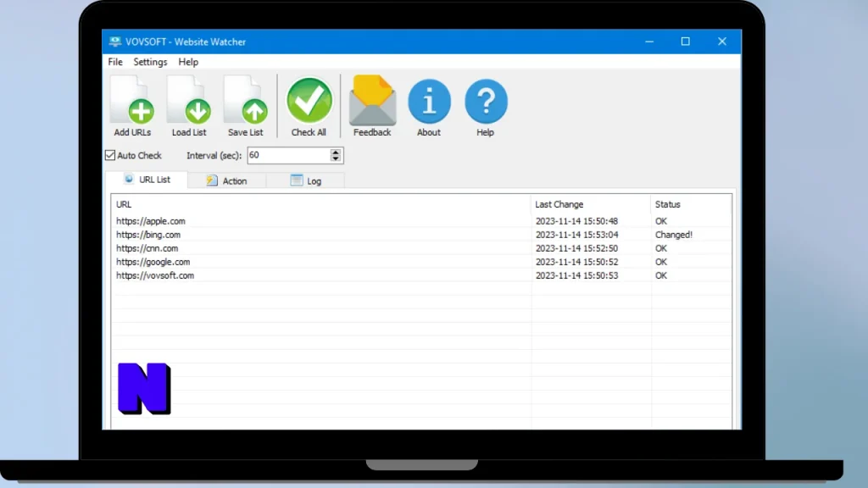The height and width of the screenshot is (488, 868).
Task: Click the OK status for apple.com
Action: coord(661,221)
